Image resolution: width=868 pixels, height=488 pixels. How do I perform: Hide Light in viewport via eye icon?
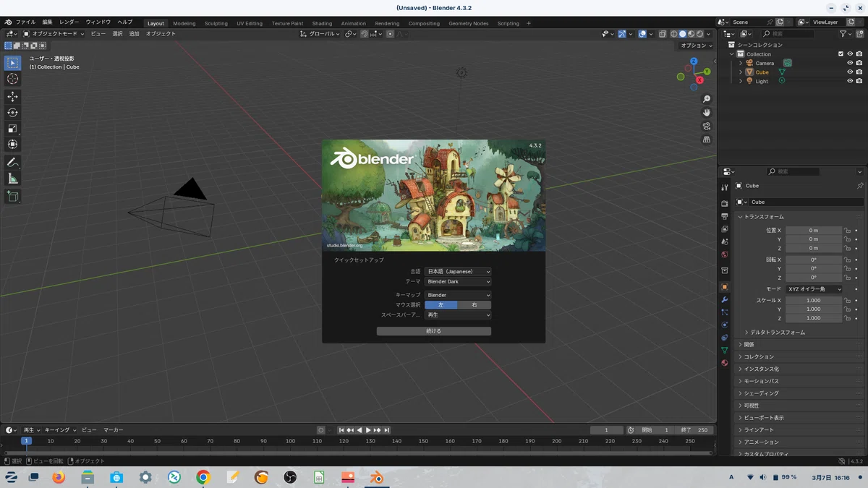[x=850, y=81]
